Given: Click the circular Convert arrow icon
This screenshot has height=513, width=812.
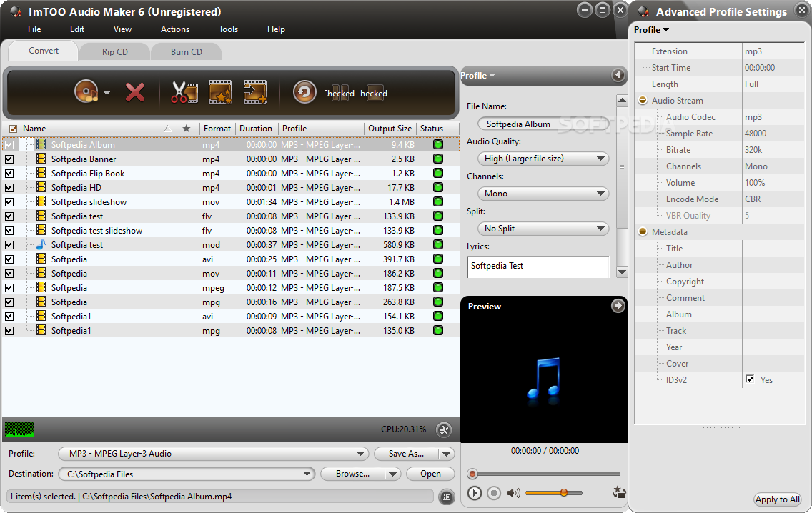Looking at the screenshot, I should coord(304,93).
